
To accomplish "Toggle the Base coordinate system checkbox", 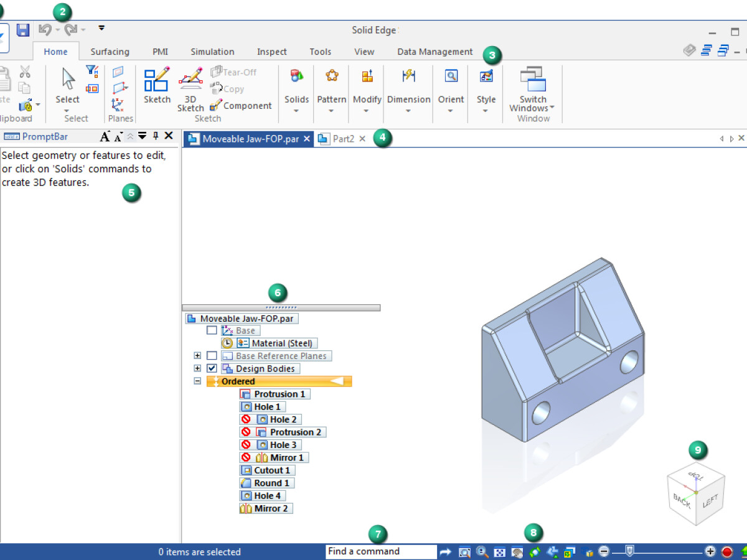I will (212, 330).
